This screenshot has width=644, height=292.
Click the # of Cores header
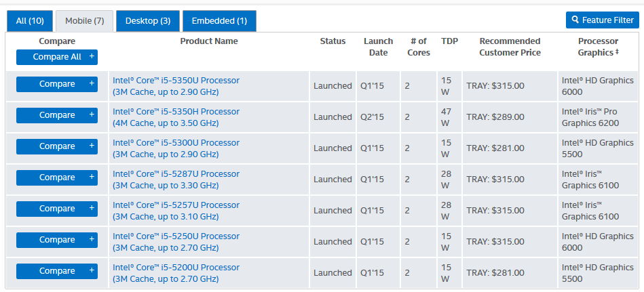[x=419, y=47]
